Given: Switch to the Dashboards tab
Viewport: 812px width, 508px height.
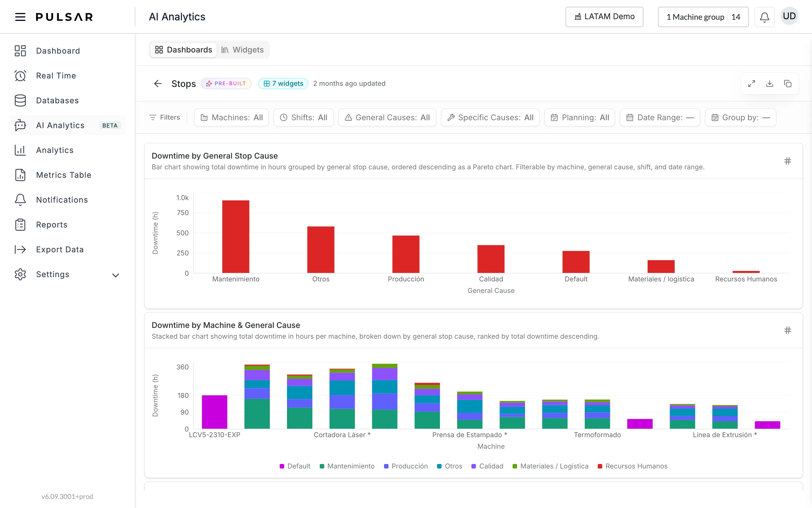Looking at the screenshot, I should 184,50.
